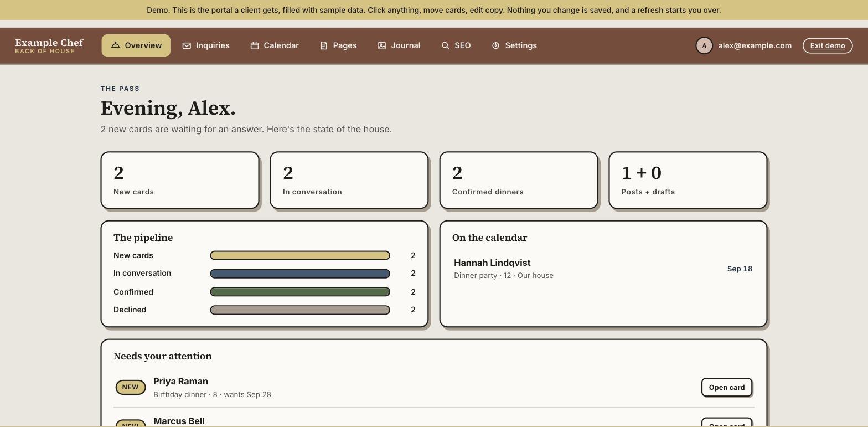
Task: Click the user avatar letter A
Action: 704,46
